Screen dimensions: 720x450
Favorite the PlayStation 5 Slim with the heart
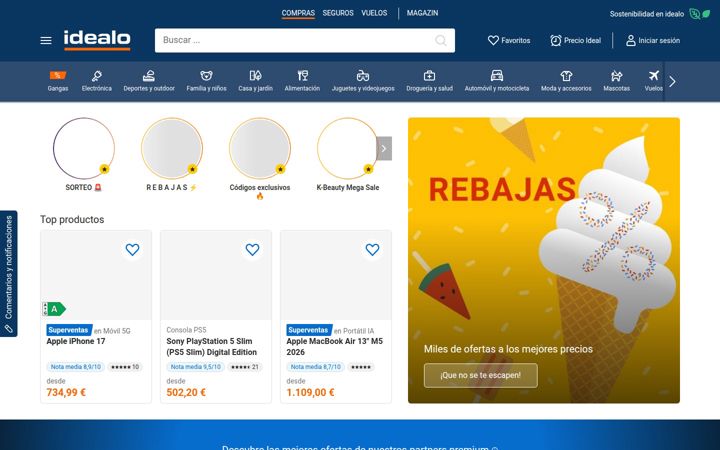[252, 249]
